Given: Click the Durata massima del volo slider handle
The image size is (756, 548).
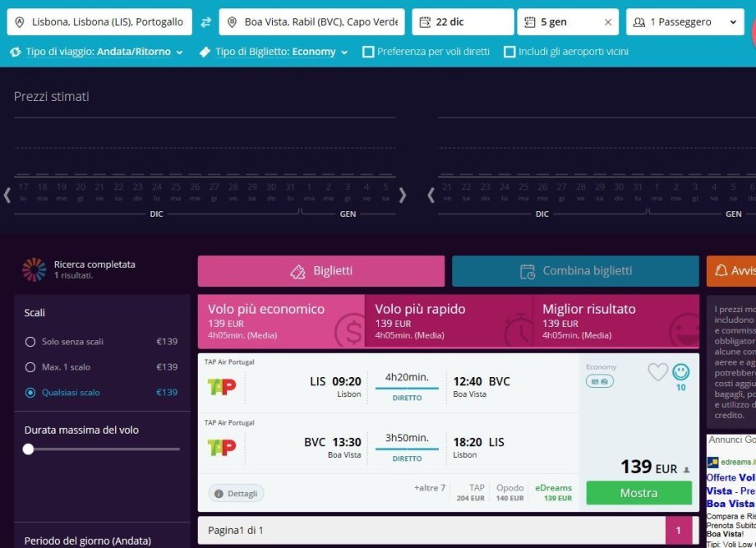Looking at the screenshot, I should (x=29, y=449).
